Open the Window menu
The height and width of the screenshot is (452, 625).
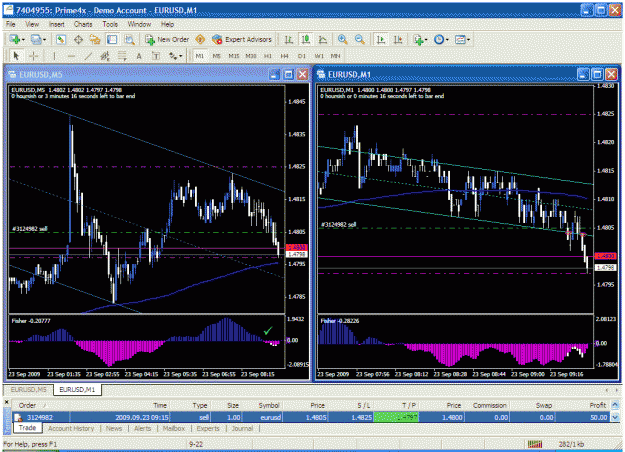[139, 24]
